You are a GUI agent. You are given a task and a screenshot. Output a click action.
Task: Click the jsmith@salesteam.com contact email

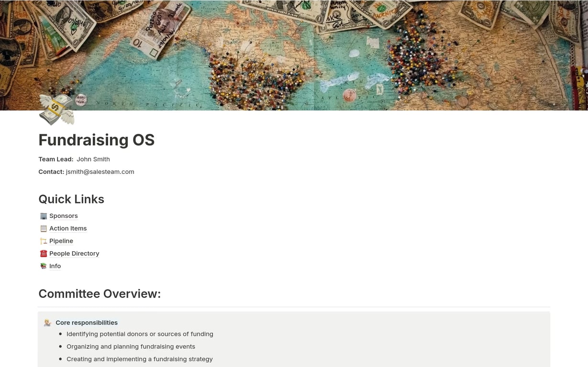100,172
